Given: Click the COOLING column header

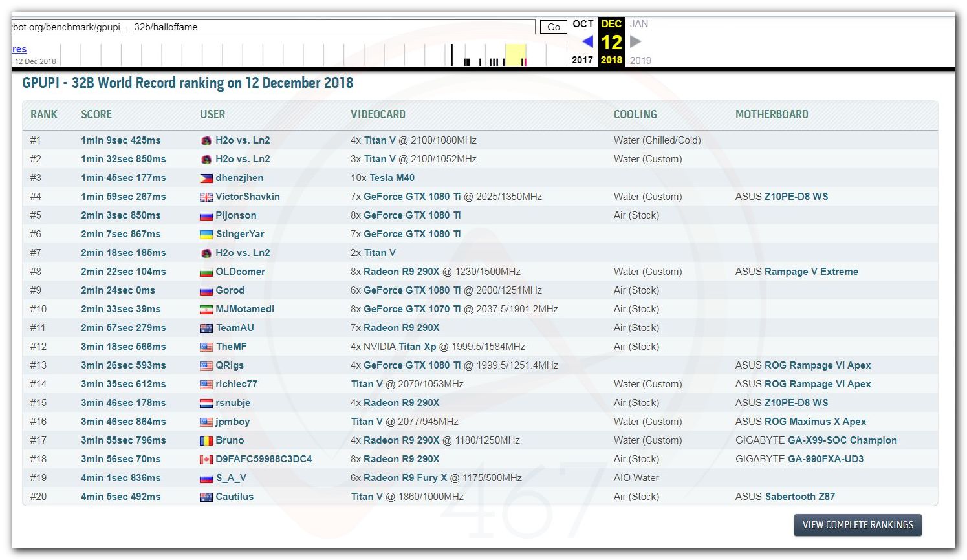Looking at the screenshot, I should tap(635, 114).
